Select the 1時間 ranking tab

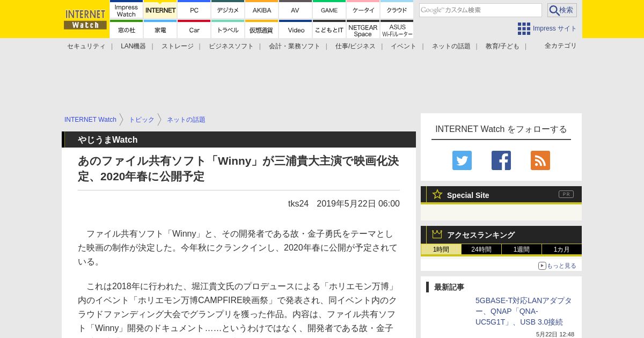(x=441, y=249)
